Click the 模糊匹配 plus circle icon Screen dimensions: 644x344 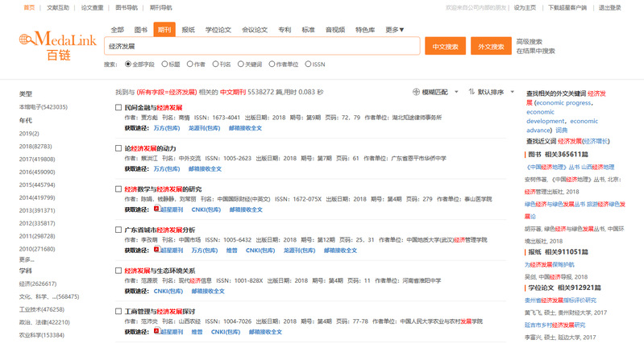(x=416, y=92)
